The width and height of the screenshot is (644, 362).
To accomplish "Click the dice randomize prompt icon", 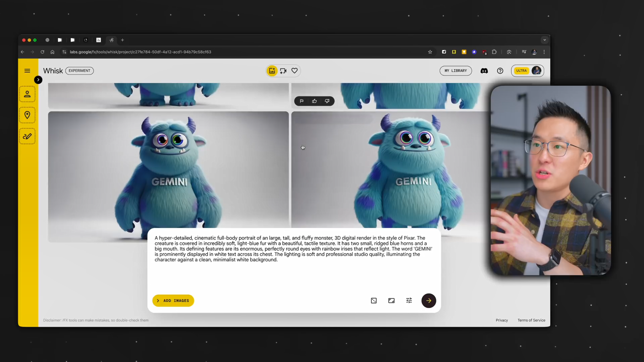I will 374,301.
